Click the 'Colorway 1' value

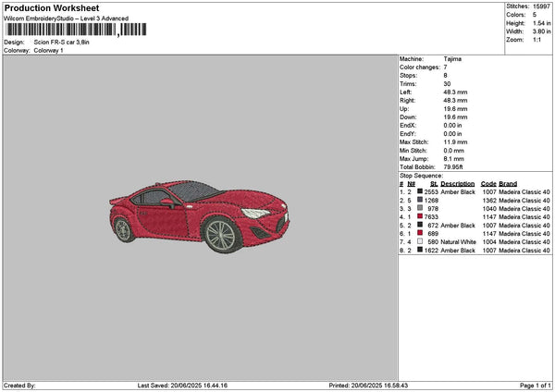(48, 51)
